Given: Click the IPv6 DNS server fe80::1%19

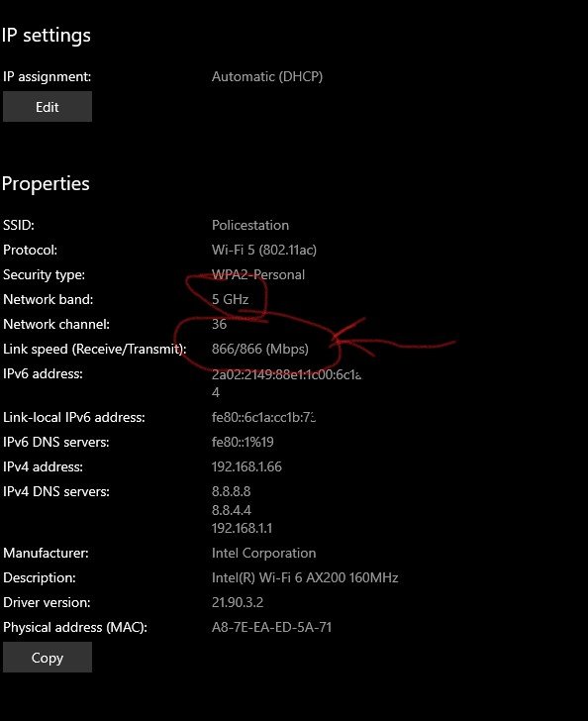Looking at the screenshot, I should [243, 442].
